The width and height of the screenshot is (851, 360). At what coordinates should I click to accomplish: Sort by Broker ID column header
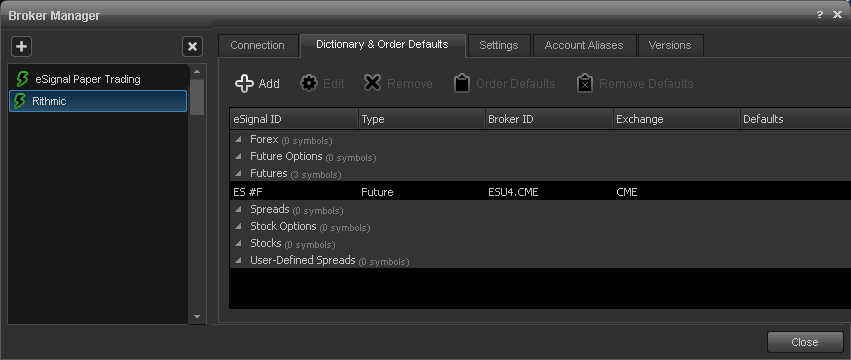coord(549,119)
